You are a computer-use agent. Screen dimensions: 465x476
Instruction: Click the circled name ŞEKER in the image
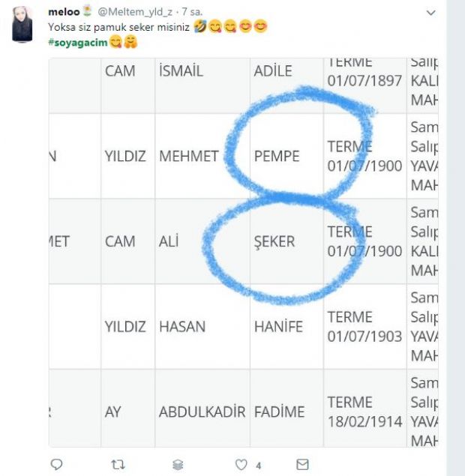click(274, 242)
